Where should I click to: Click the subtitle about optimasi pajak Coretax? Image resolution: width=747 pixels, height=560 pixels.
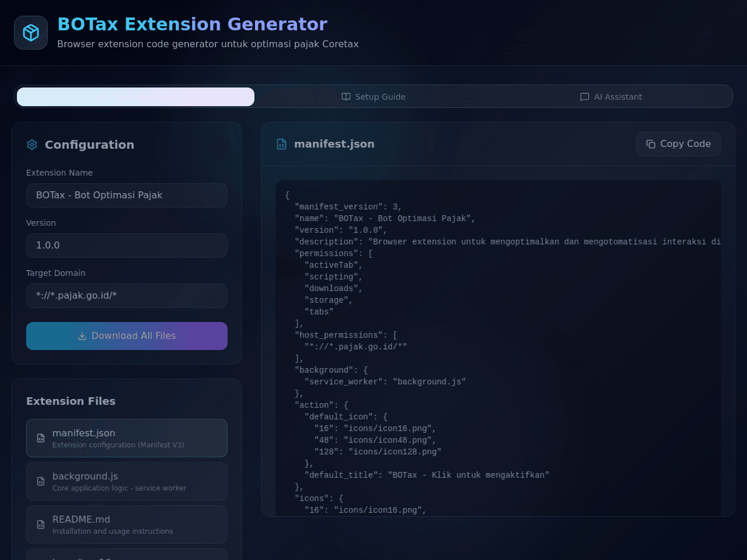pyautogui.click(x=208, y=44)
